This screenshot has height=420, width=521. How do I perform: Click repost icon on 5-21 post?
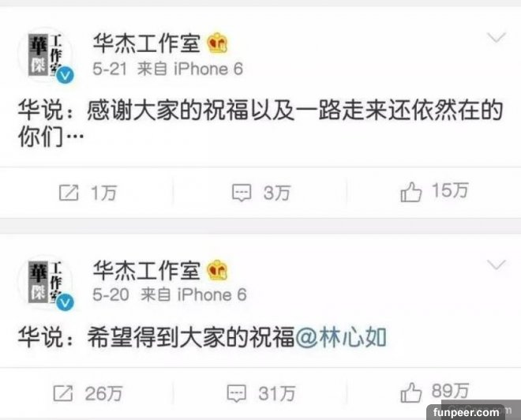tap(69, 193)
